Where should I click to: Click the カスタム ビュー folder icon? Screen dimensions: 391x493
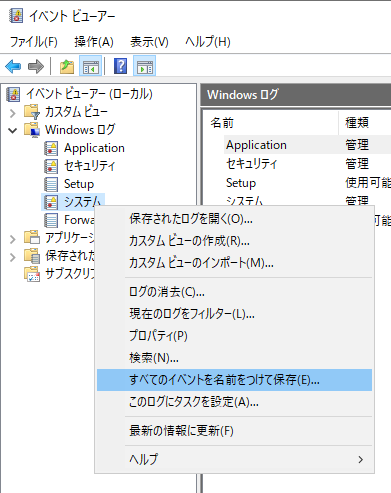point(32,112)
